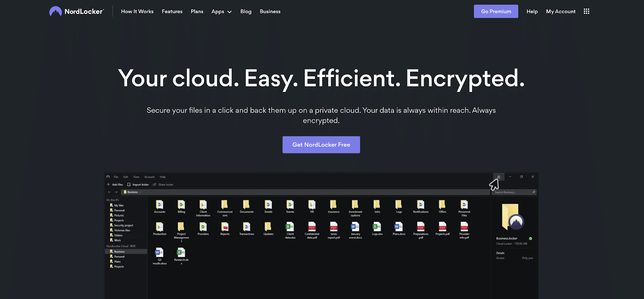Click the Add files plus button
This screenshot has width=644, height=299.
[x=109, y=184]
